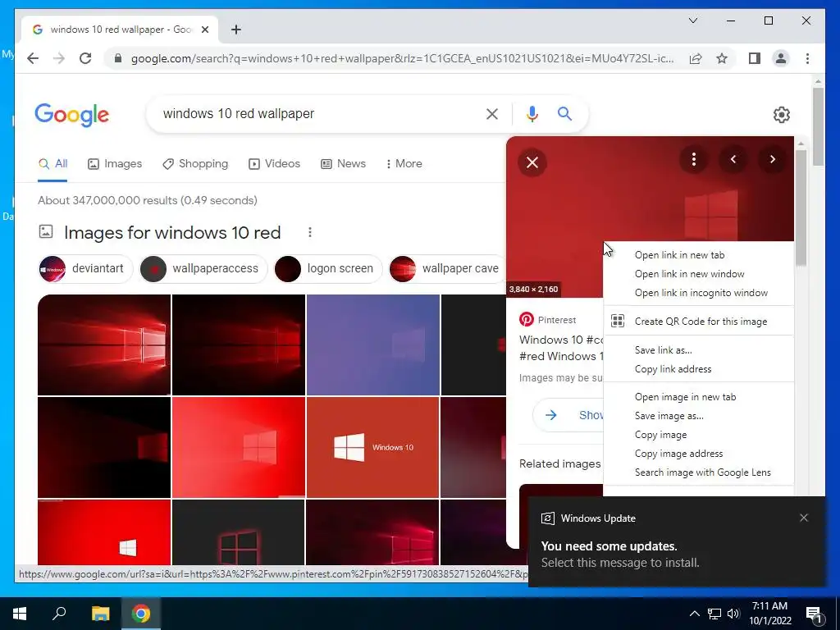The image size is (840, 630).
Task: Expand the More search options
Action: pos(404,164)
